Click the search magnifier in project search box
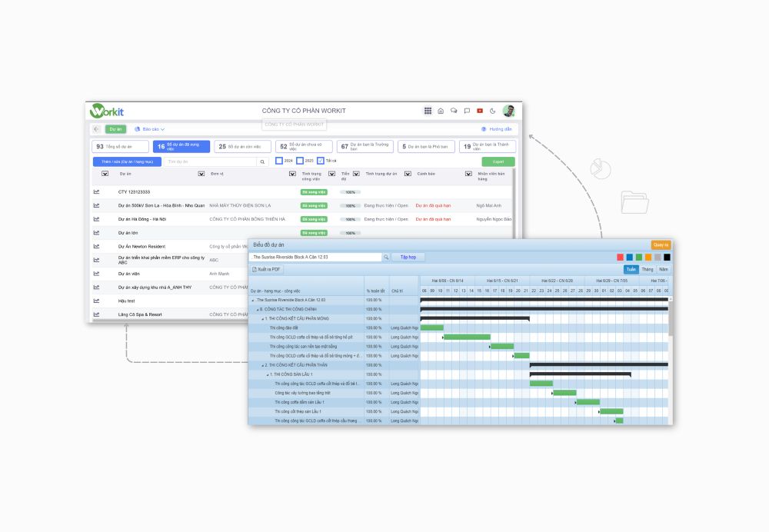This screenshot has height=532, width=769. point(262,161)
